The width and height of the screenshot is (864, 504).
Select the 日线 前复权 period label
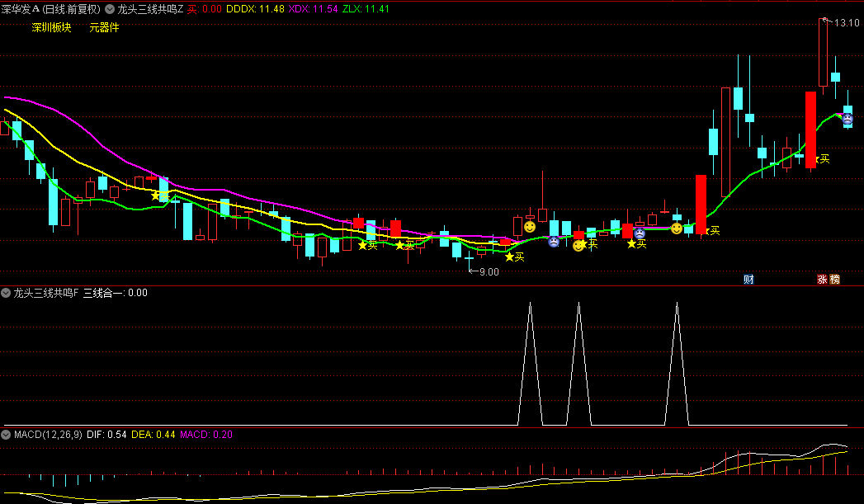(x=70, y=9)
